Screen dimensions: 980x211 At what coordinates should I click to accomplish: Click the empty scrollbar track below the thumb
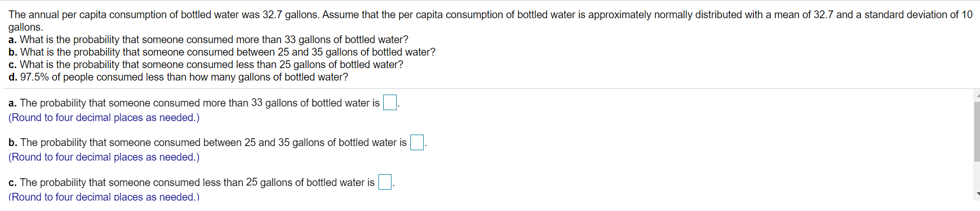977,177
